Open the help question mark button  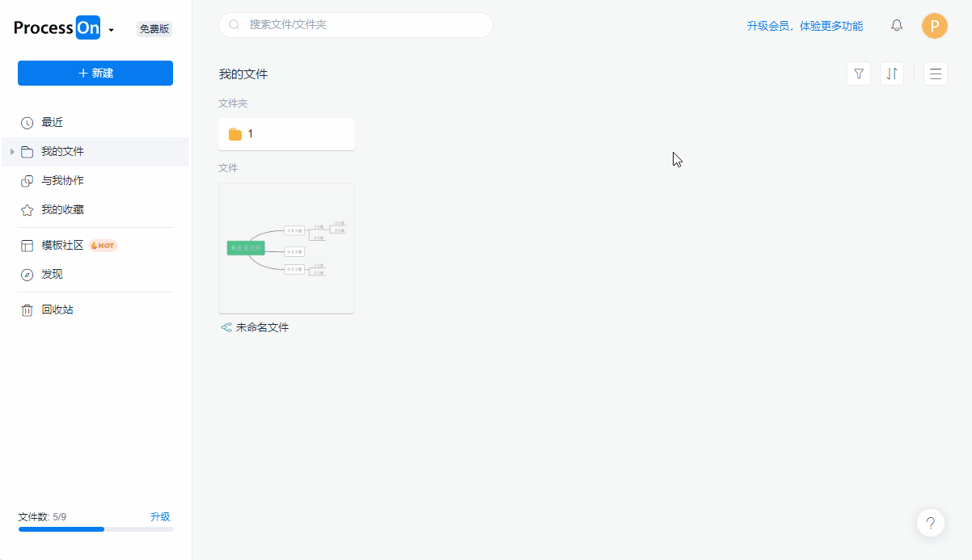click(931, 523)
